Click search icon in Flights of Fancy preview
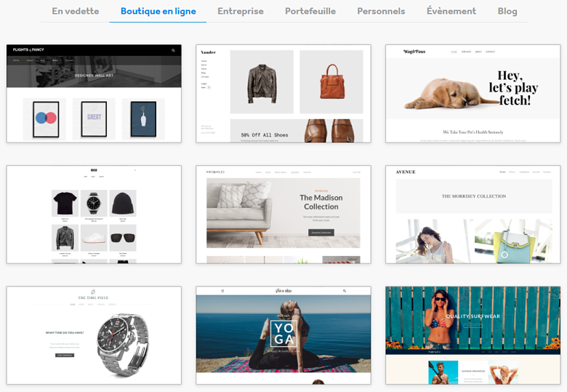 click(x=173, y=50)
